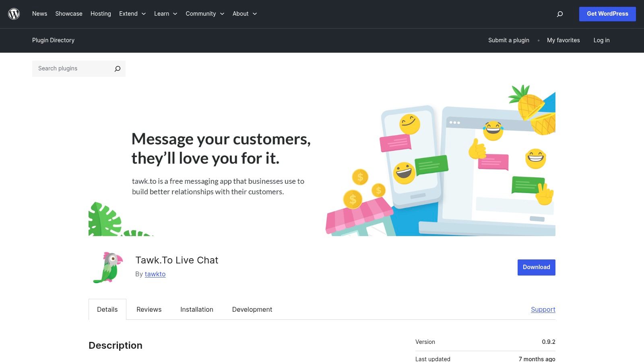Click the Description heading

coord(116,346)
